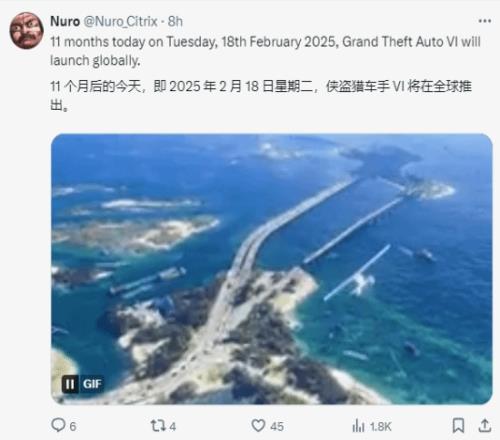Bookmark this post
This screenshot has width=500, height=440.
pyautogui.click(x=458, y=426)
